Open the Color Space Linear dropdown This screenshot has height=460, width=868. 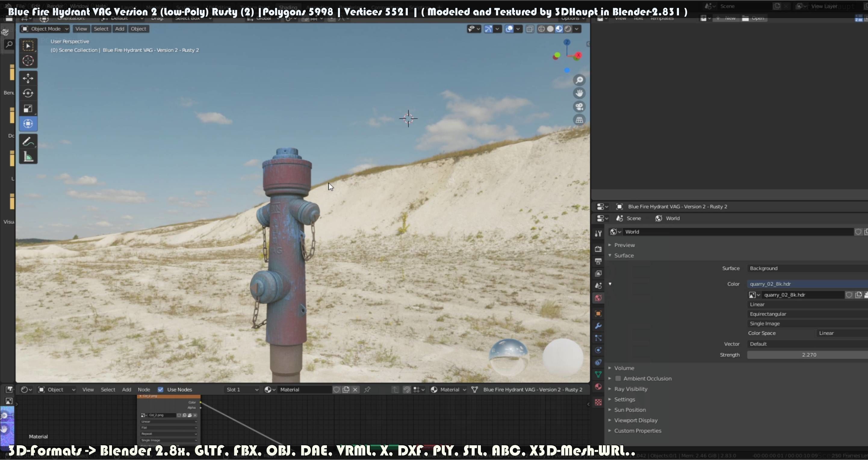coord(842,333)
